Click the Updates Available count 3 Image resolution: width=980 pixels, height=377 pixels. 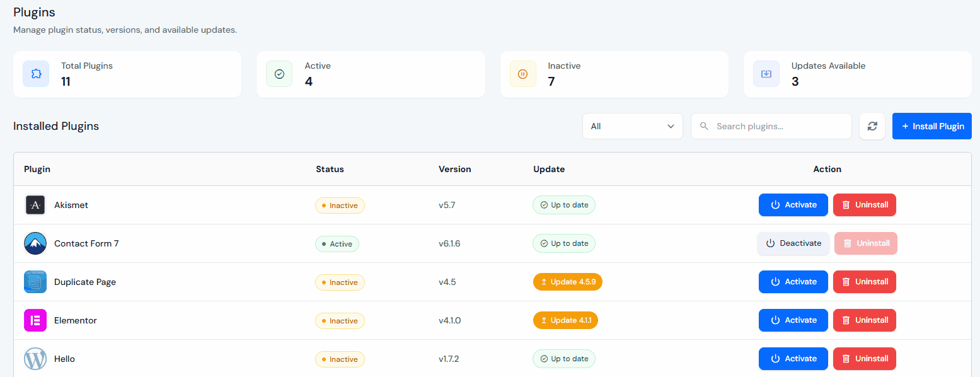pyautogui.click(x=795, y=81)
